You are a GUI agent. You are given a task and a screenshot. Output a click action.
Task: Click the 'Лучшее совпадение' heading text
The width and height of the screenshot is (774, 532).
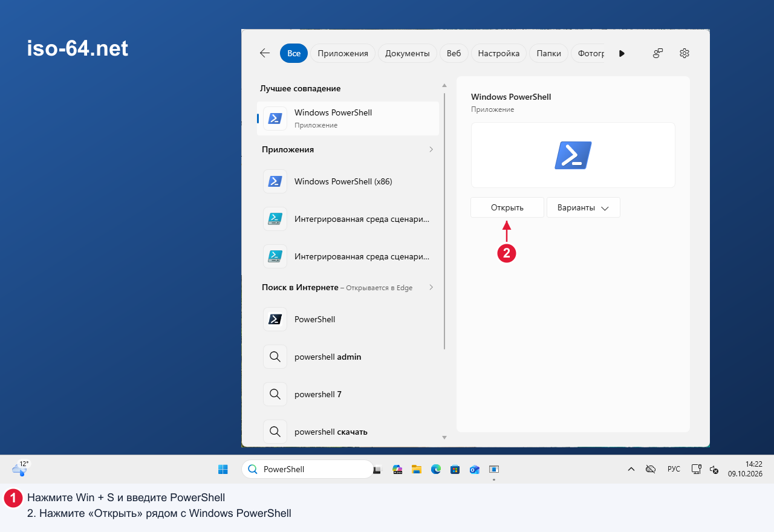[x=301, y=88]
